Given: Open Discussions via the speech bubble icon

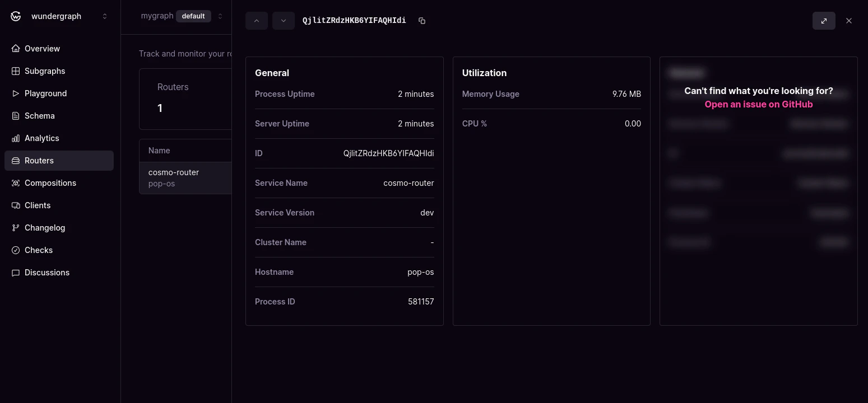Looking at the screenshot, I should (16, 273).
